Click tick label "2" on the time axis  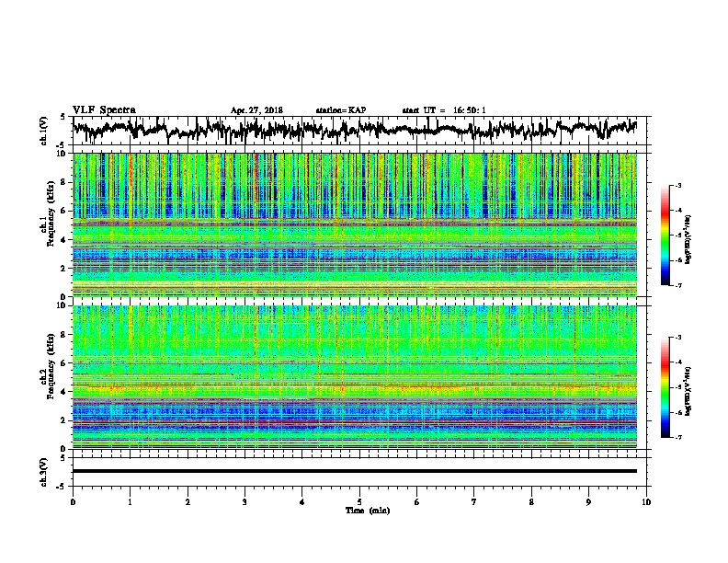[188, 502]
